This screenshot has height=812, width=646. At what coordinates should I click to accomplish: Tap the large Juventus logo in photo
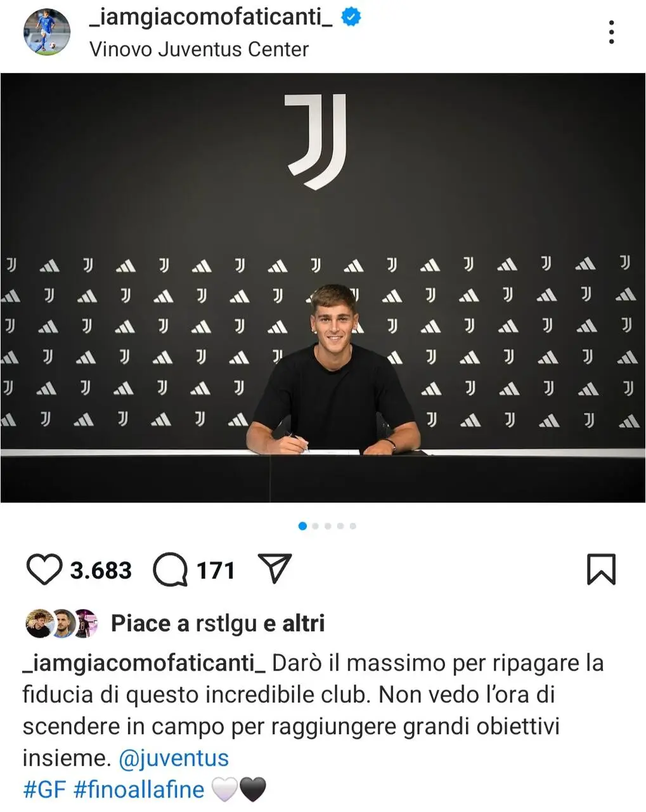pos(316,141)
